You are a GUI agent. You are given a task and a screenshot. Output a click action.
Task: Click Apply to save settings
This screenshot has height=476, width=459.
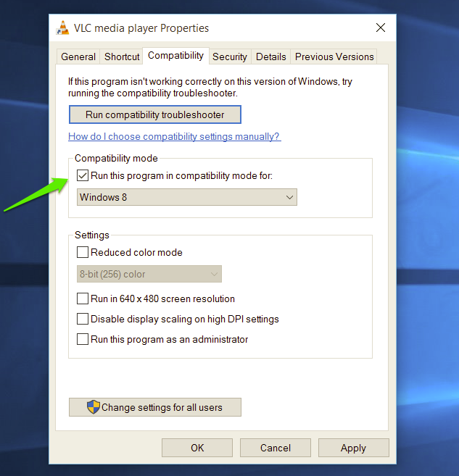pos(353,448)
